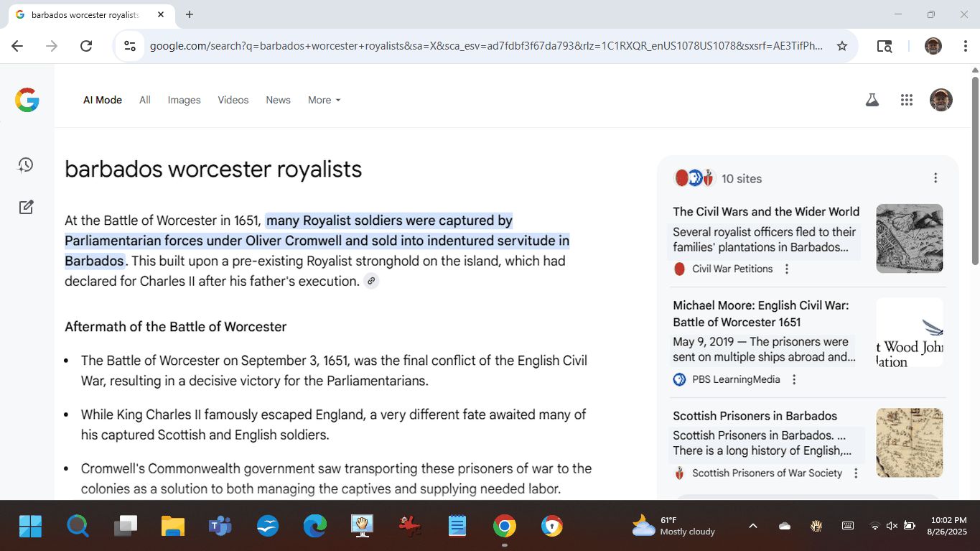This screenshot has width=980, height=551.
Task: Reload the page
Action: (x=86, y=46)
